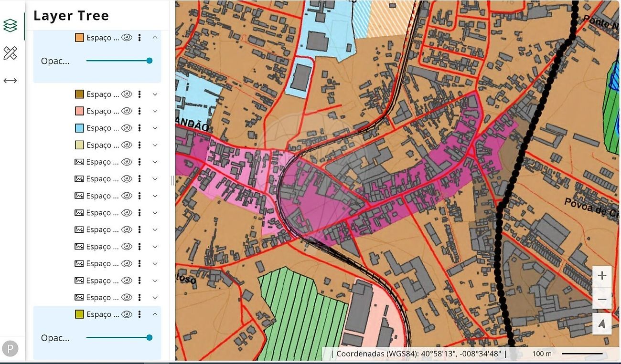
Task: Click the user profile 'P' avatar
Action: (x=10, y=348)
